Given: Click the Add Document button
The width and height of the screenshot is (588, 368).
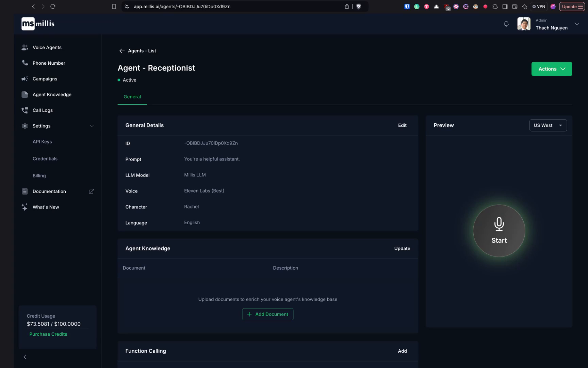Looking at the screenshot, I should coord(267,314).
